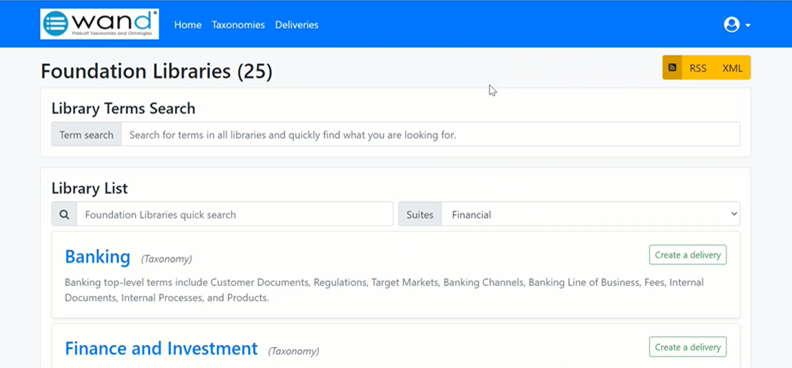Click the Suites label

(420, 215)
